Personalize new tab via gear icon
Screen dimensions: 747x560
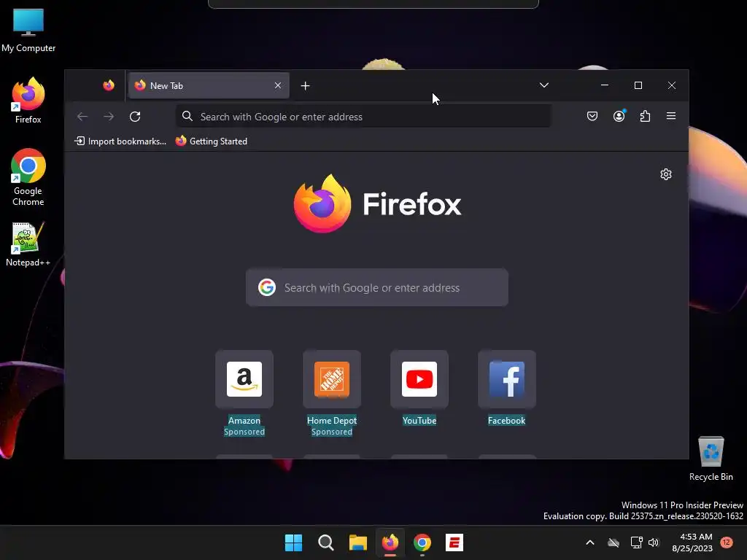pos(666,174)
